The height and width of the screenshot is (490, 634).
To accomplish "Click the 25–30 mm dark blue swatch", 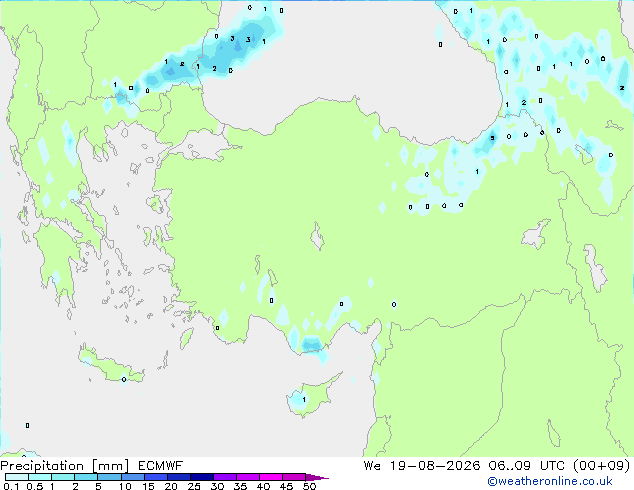I will click(202, 477).
